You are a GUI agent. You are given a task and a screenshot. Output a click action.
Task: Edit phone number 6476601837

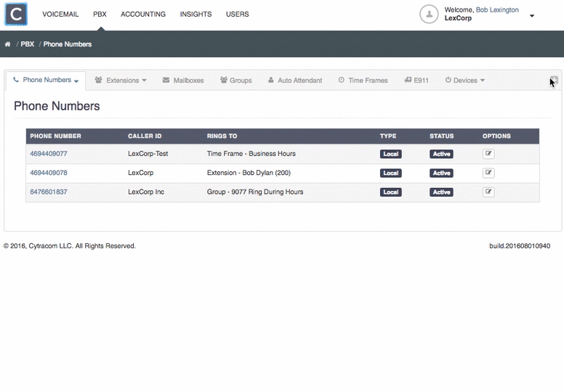point(488,192)
